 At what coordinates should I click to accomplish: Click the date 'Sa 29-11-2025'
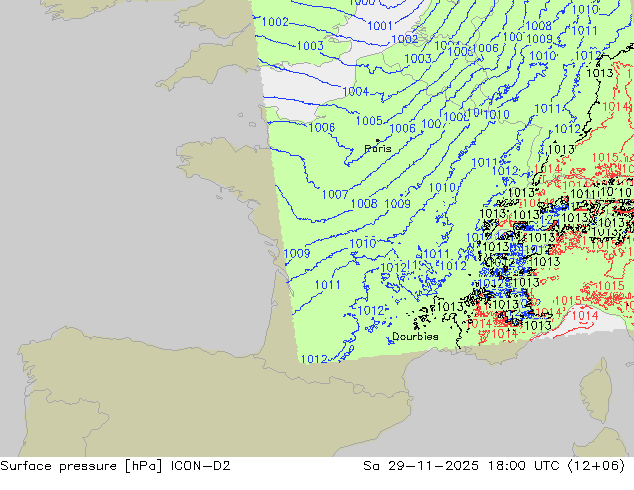coord(421,466)
